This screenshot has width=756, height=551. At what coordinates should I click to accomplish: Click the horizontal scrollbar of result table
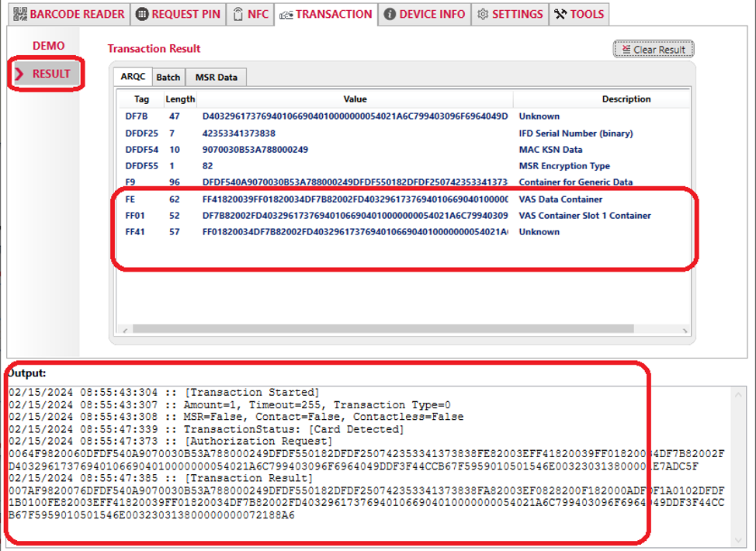click(x=383, y=329)
